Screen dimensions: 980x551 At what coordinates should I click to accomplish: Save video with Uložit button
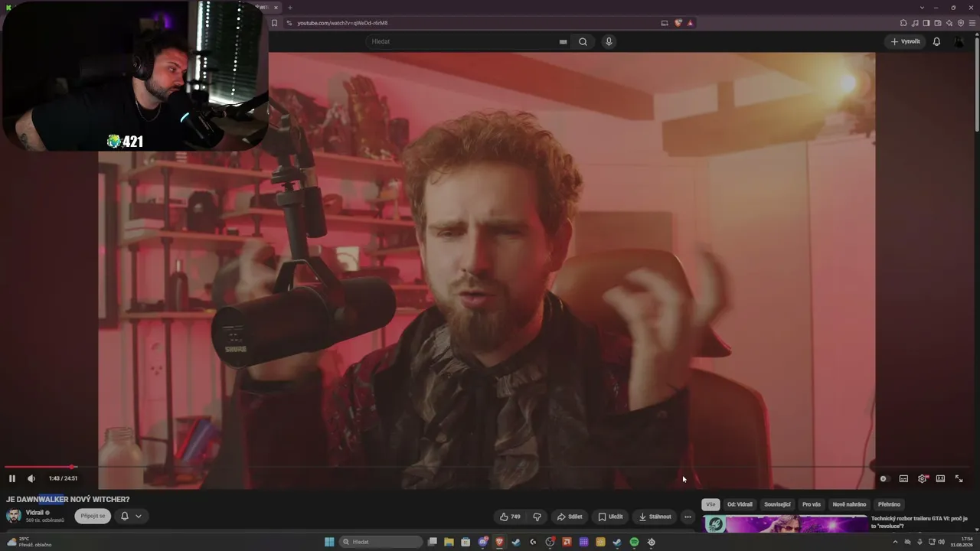click(x=610, y=517)
